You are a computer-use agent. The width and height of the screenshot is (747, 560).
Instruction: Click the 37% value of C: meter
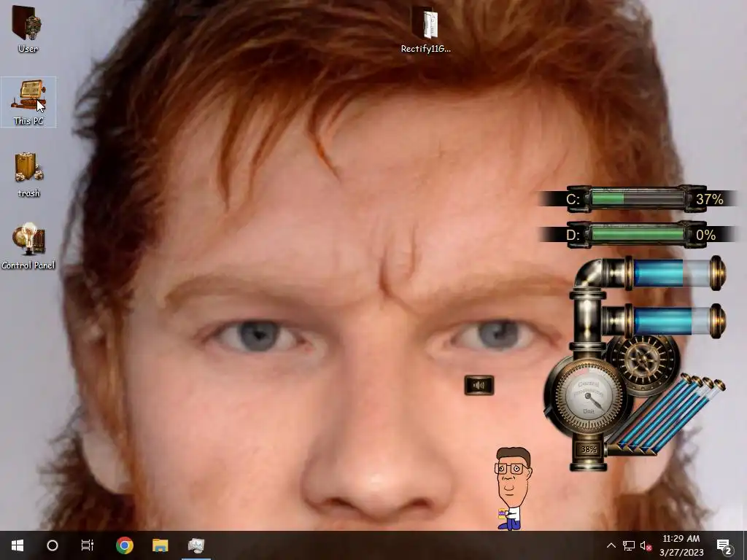point(709,199)
